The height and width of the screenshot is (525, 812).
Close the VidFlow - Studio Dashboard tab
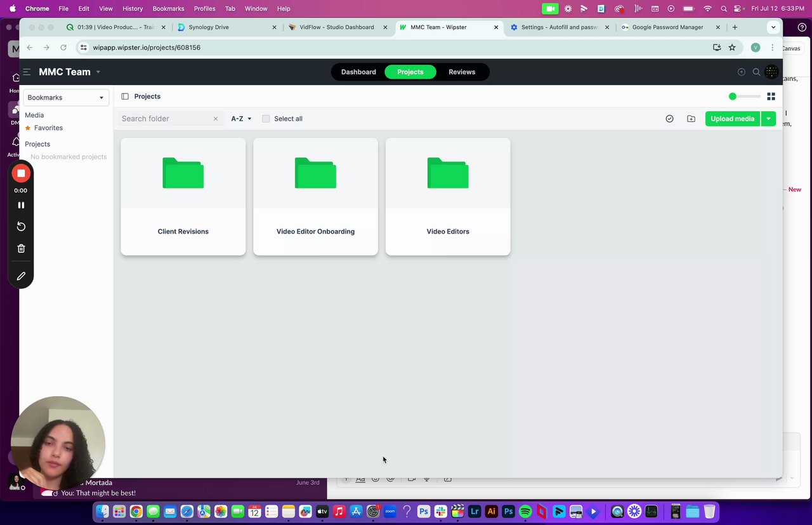385,27
